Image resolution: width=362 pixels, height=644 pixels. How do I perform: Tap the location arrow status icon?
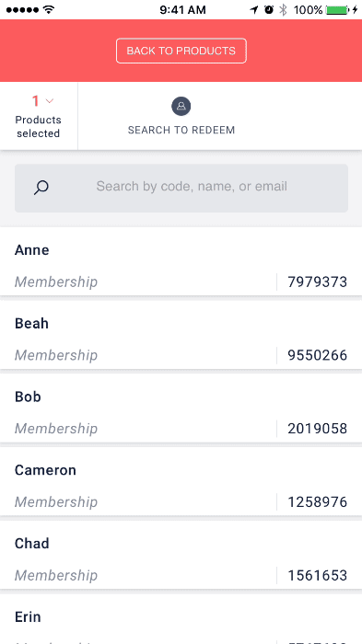coord(254,10)
